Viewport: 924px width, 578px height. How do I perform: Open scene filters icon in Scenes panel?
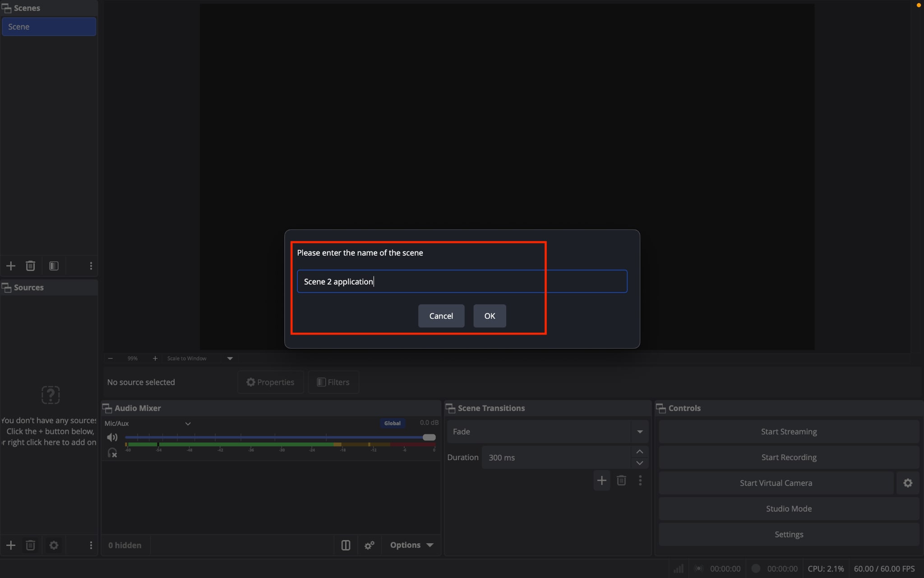(x=54, y=266)
